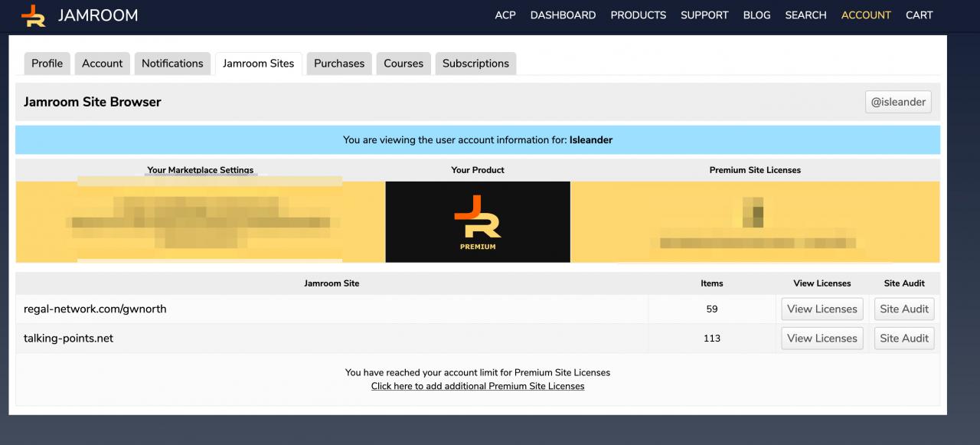Click the JR Premium product image
Viewport: 980px width, 445px height.
[478, 222]
